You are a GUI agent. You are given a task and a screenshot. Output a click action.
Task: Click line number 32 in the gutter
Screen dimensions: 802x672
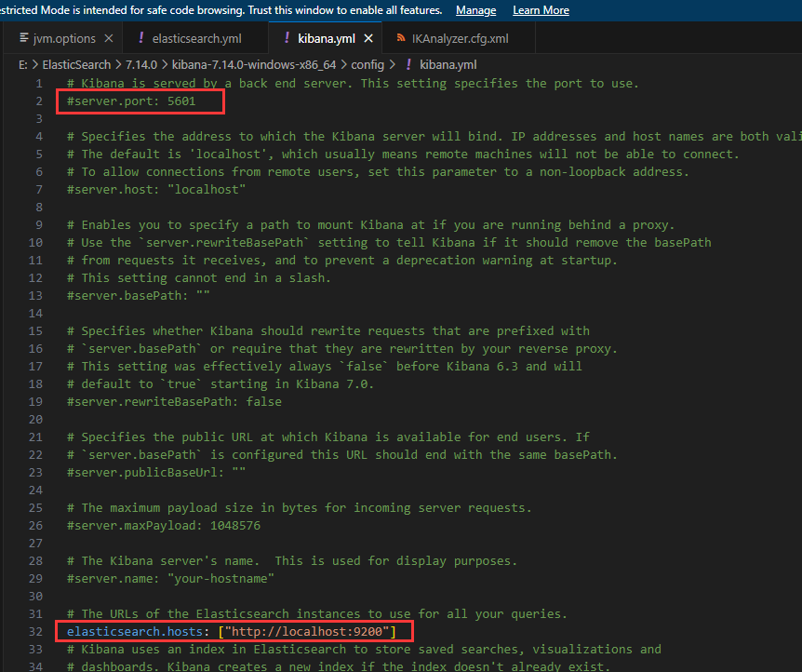tap(35, 632)
